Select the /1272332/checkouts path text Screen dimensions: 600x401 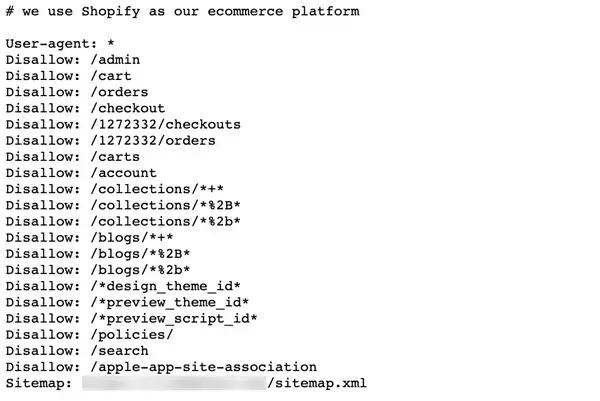coord(166,124)
